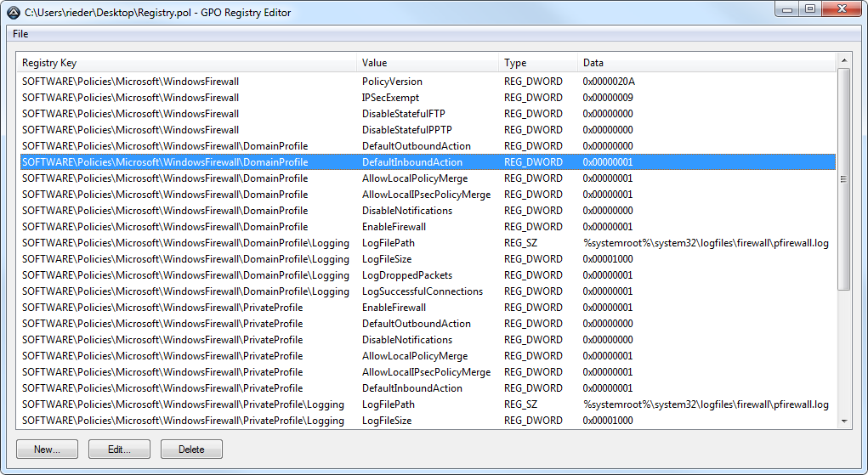Sort by the Value column header
This screenshot has height=475, width=868.
pyautogui.click(x=428, y=63)
